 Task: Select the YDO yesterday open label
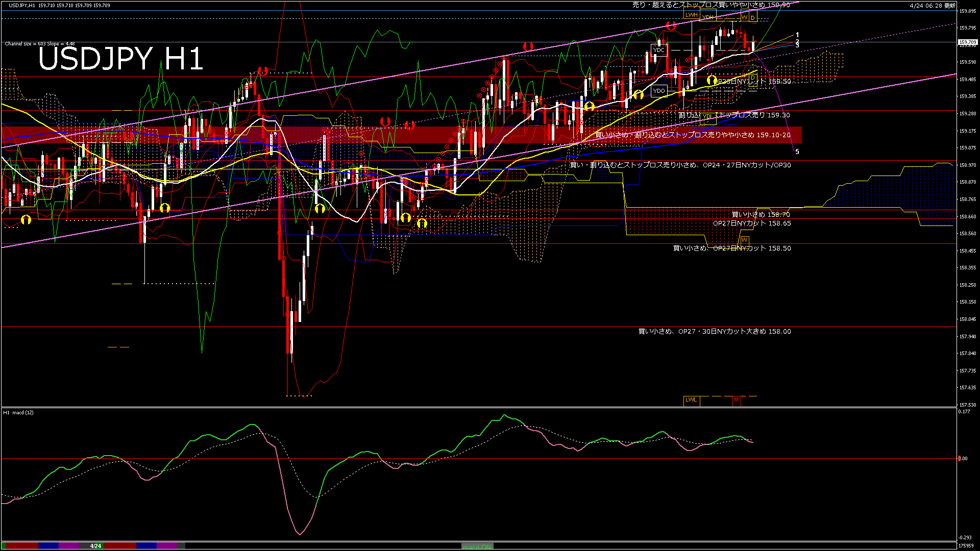tap(658, 91)
